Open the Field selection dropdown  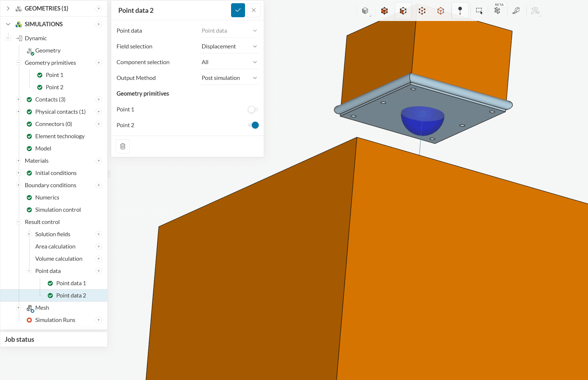click(x=229, y=46)
